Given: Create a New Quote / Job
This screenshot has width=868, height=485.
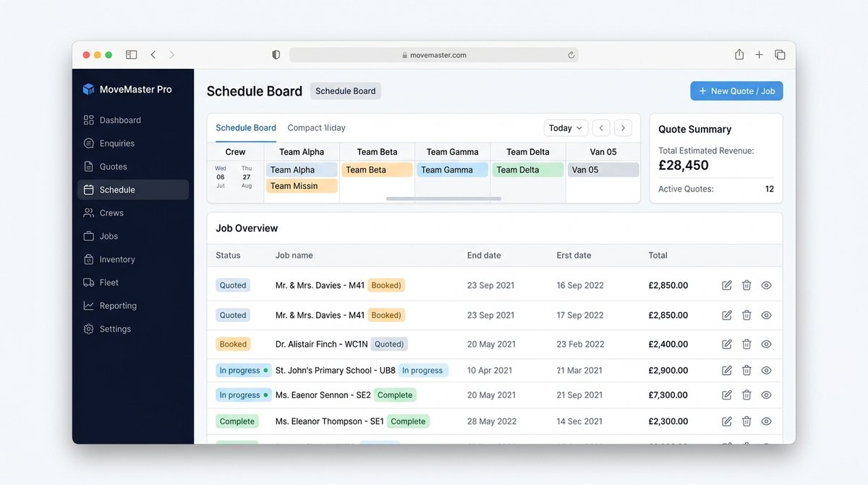Looking at the screenshot, I should click(x=736, y=91).
